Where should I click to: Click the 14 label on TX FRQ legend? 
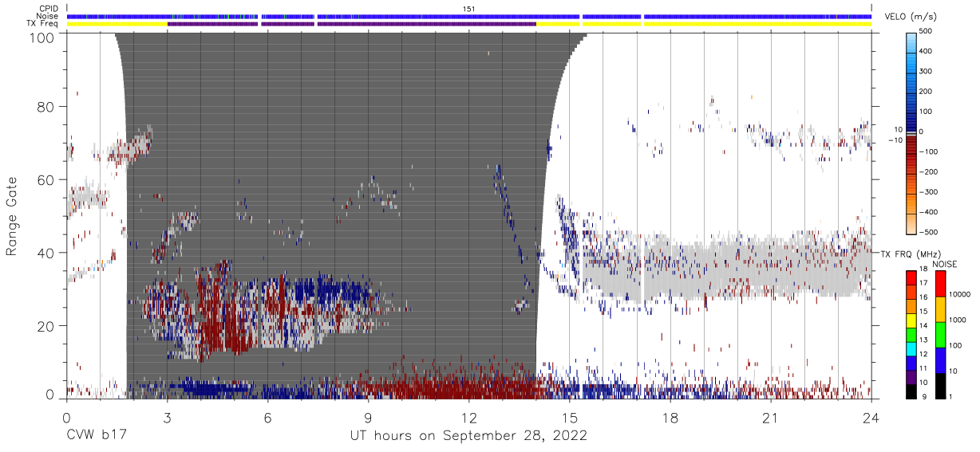(x=922, y=325)
